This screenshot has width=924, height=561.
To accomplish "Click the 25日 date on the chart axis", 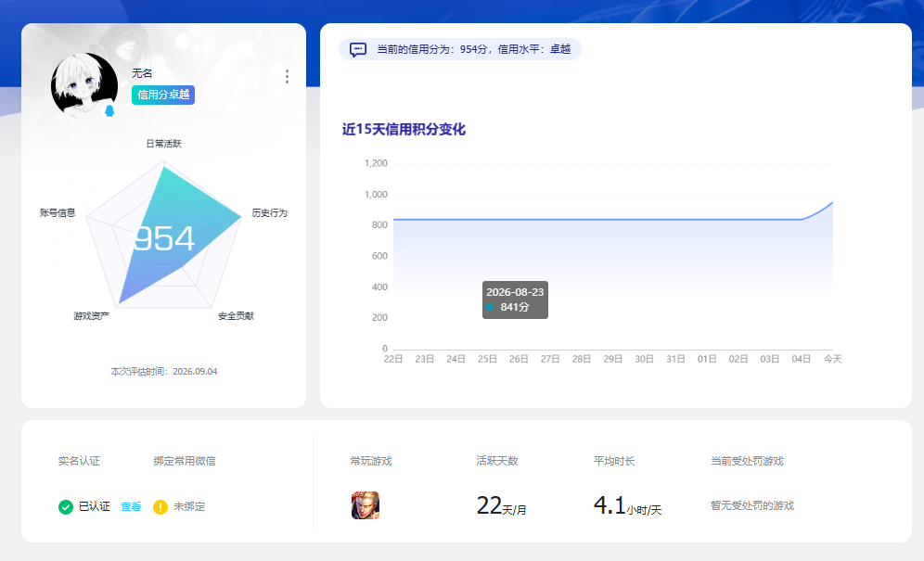I will (487, 359).
